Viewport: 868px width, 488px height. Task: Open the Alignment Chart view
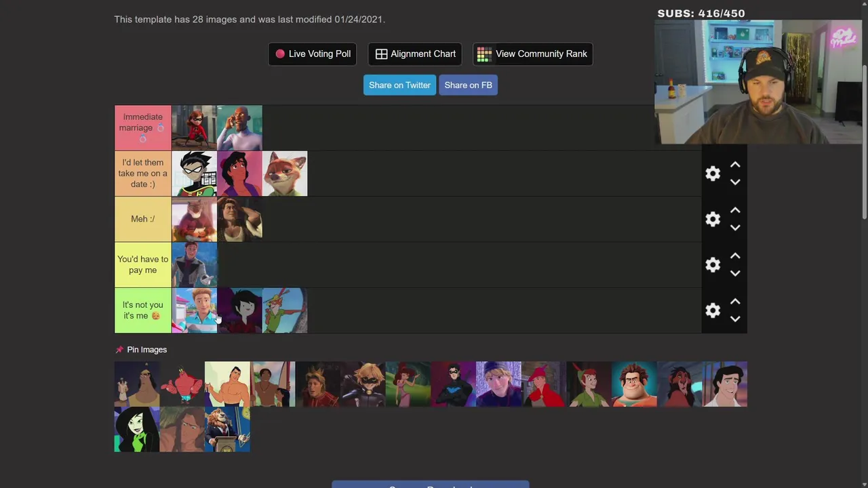tap(415, 54)
